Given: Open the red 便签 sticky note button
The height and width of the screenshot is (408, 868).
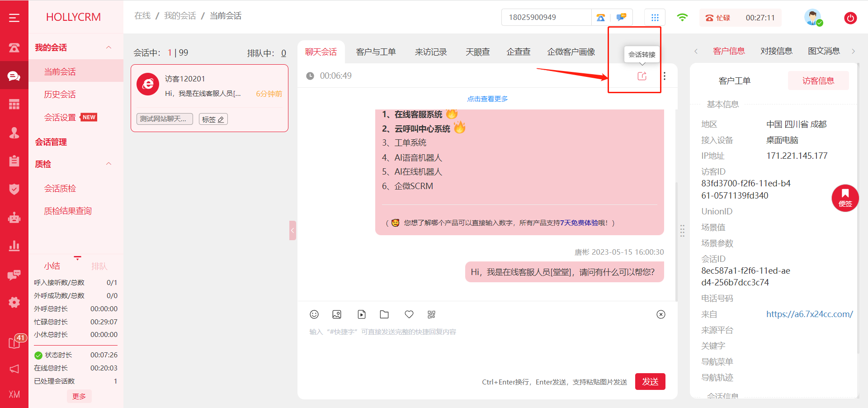Looking at the screenshot, I should (x=845, y=198).
